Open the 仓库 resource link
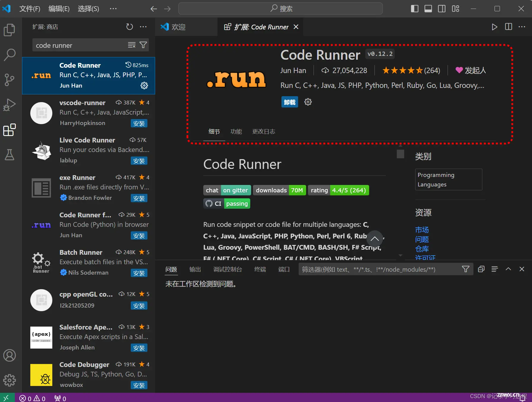This screenshot has width=532, height=402. coord(422,249)
